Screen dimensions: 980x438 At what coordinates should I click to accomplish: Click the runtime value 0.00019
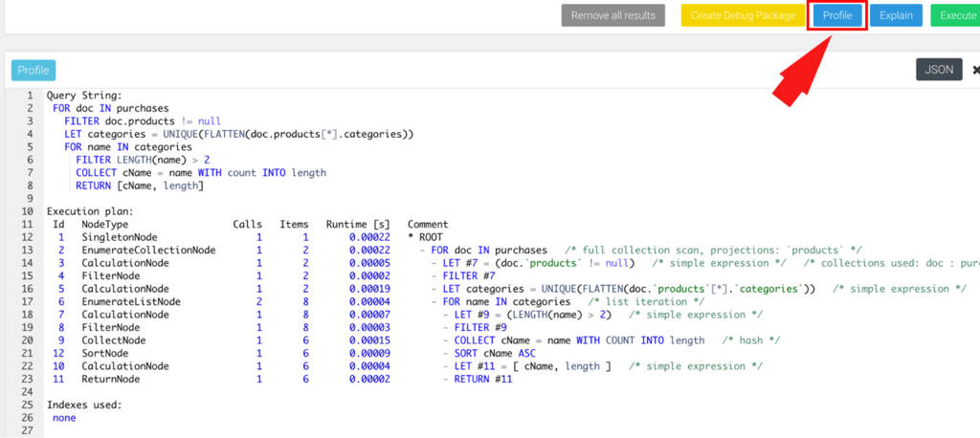click(370, 289)
